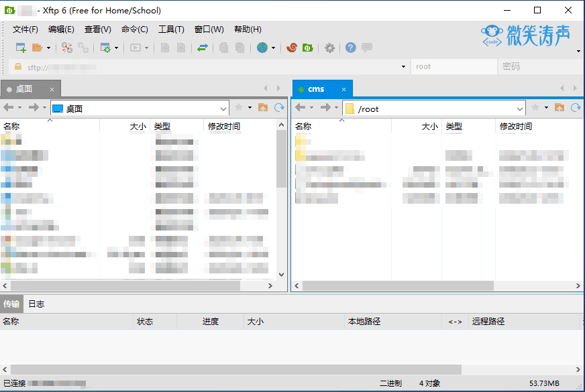Viewport: 585px width, 392px height.
Task: Go forward in the remote /root pane
Action: click(x=325, y=108)
